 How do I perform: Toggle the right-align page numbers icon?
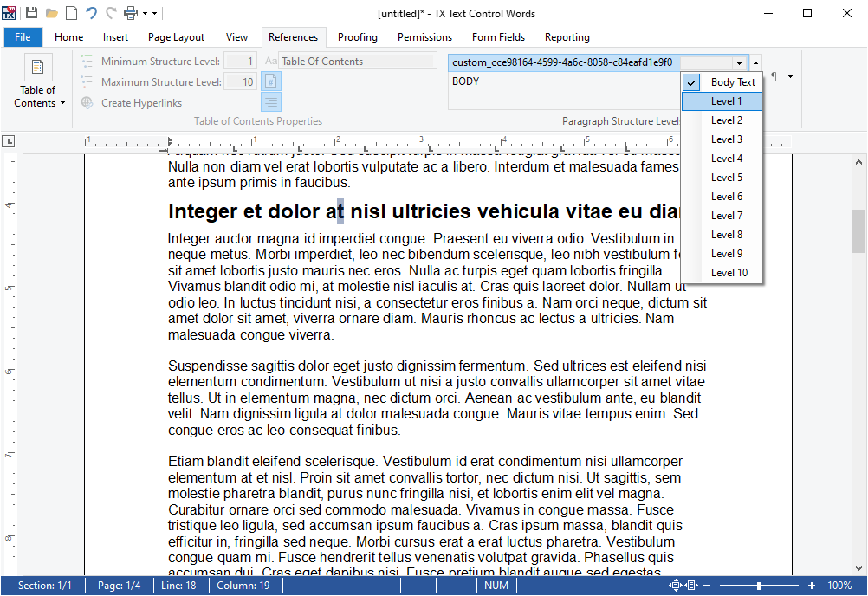270,102
